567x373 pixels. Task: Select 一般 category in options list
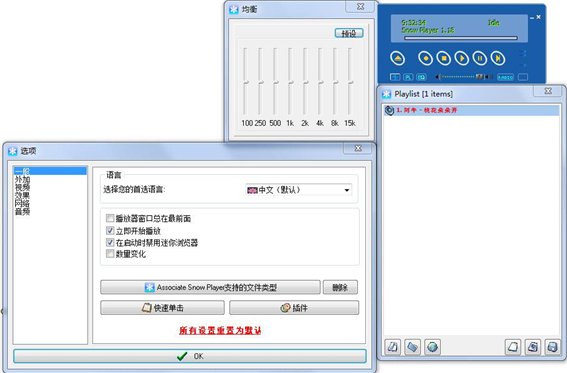[x=50, y=171]
